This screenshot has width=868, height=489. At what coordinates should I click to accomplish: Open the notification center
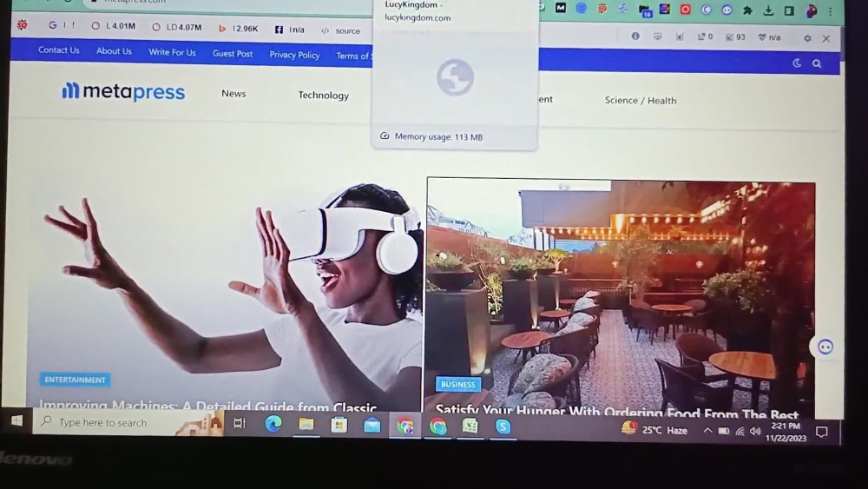(x=821, y=432)
